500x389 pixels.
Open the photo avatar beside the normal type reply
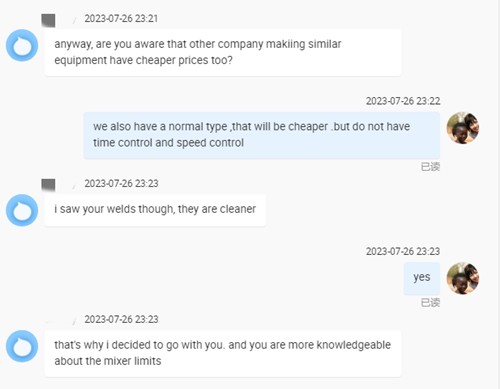pos(463,128)
